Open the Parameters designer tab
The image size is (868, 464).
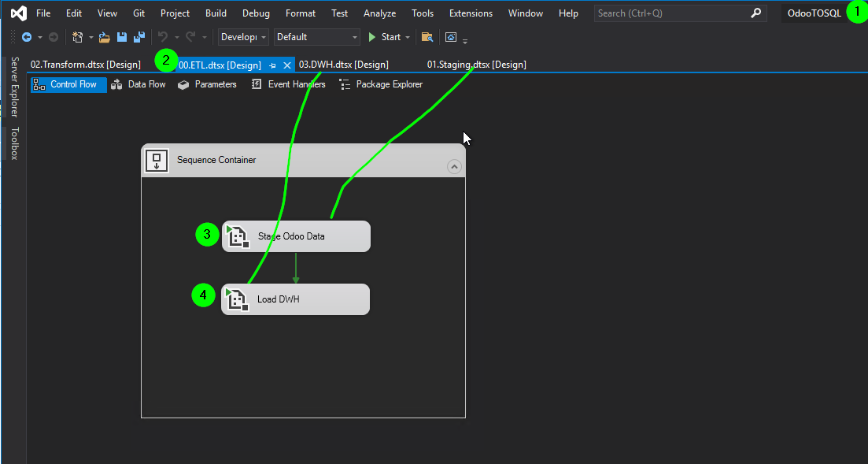point(208,85)
